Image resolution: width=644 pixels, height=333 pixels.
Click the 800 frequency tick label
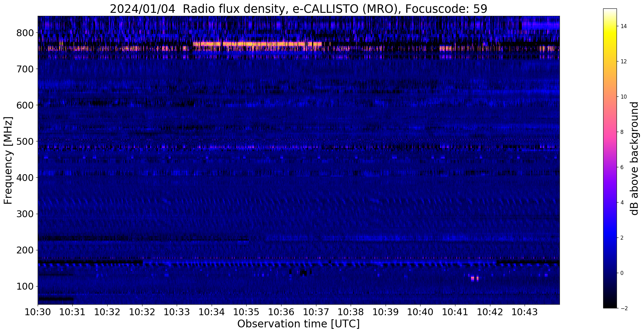click(25, 33)
